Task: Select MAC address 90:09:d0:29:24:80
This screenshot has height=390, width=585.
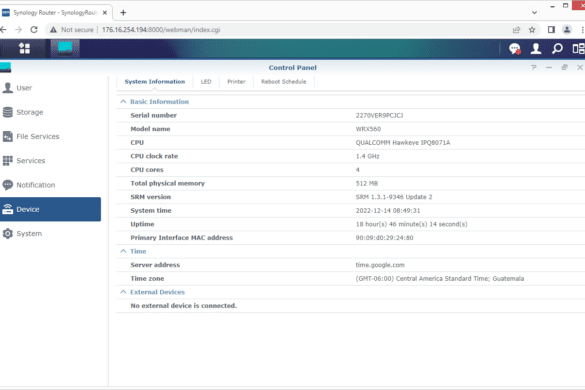Action: click(384, 238)
